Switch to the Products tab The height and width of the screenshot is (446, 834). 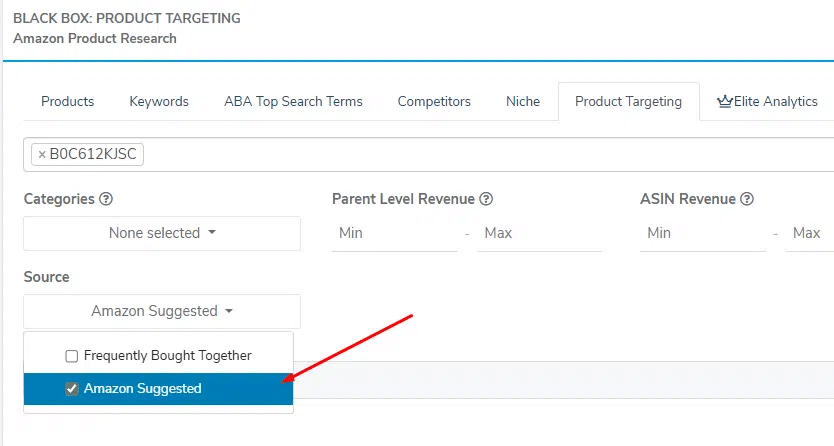[x=67, y=101]
